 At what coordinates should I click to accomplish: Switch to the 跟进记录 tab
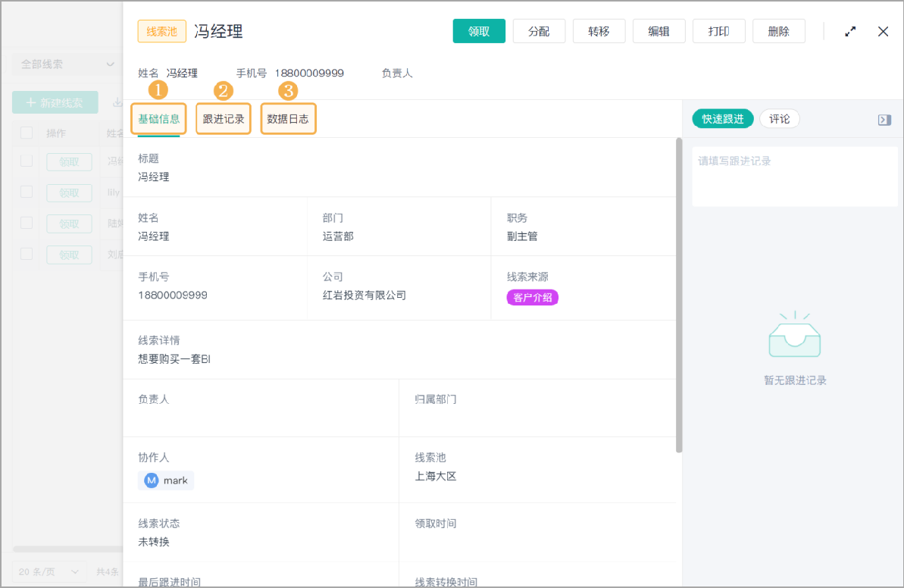click(x=223, y=118)
